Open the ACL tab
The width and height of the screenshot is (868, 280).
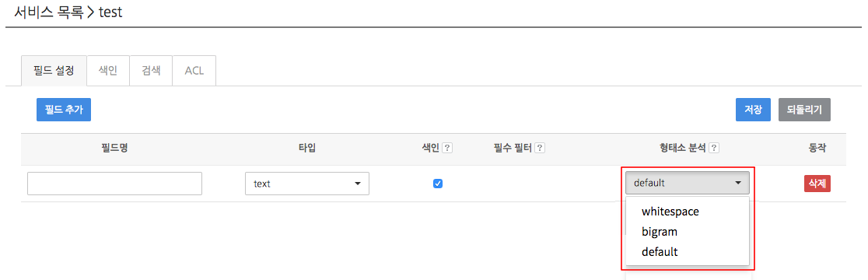pos(194,71)
